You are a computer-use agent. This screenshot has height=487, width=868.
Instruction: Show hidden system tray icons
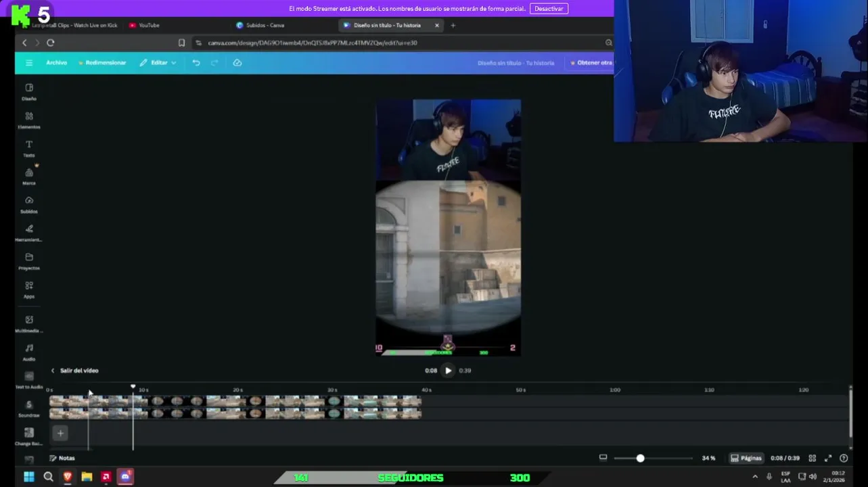pos(755,477)
